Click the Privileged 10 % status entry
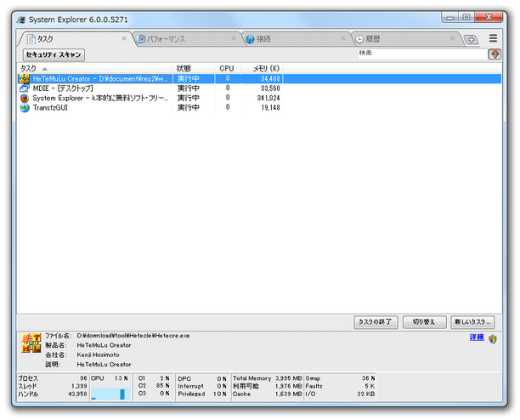This screenshot has height=420, width=520. coord(202,394)
